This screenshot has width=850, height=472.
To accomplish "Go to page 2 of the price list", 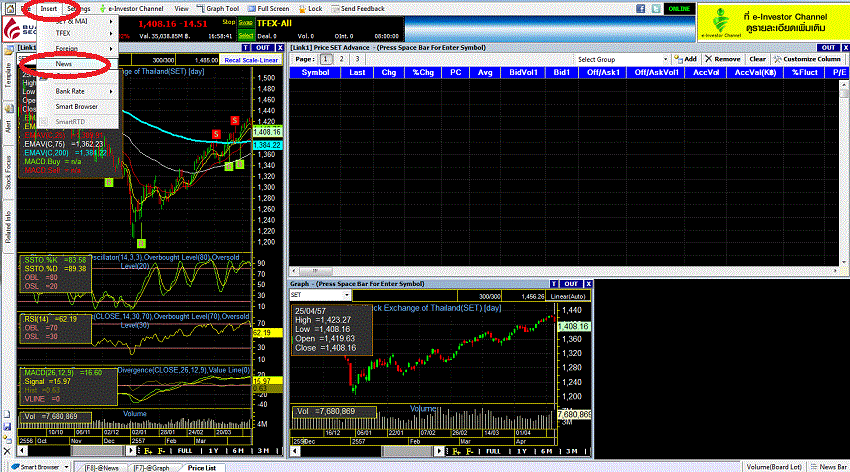I will click(x=342, y=59).
